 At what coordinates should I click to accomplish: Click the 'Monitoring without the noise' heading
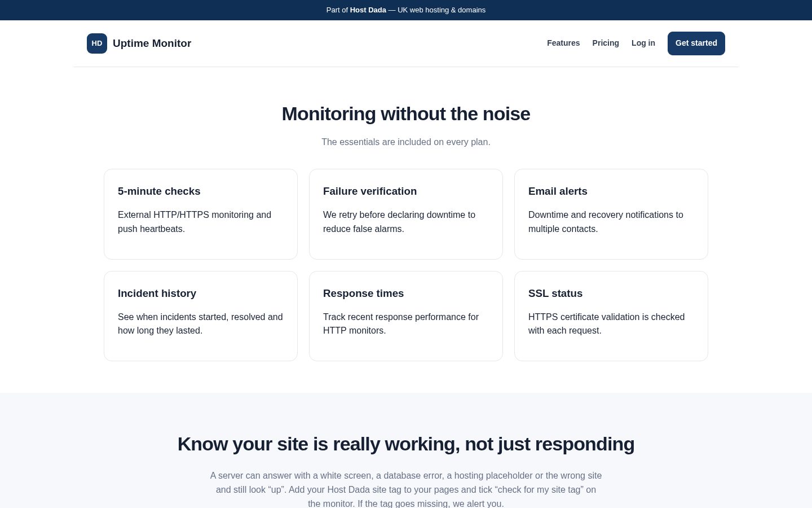click(x=406, y=114)
